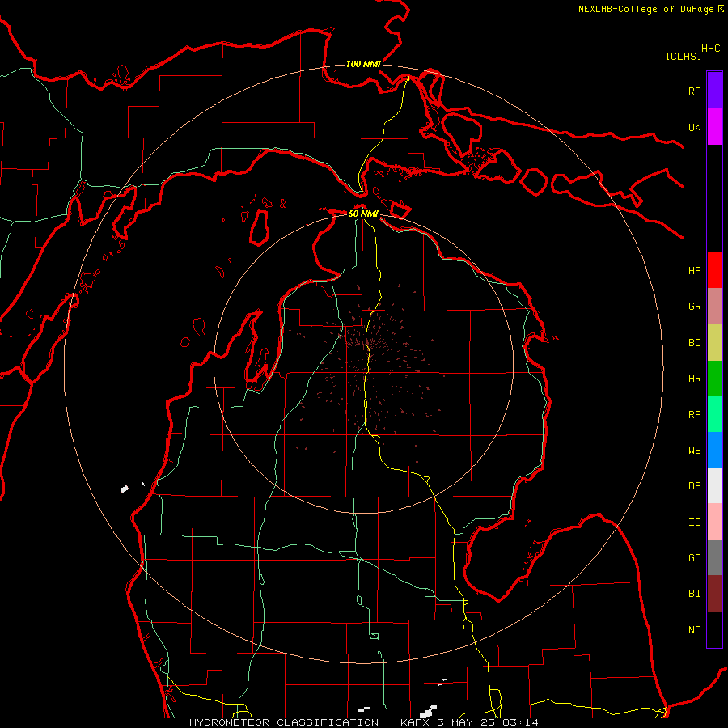The width and height of the screenshot is (728, 728).
Task: Click the ND legend label text
Action: (x=694, y=629)
